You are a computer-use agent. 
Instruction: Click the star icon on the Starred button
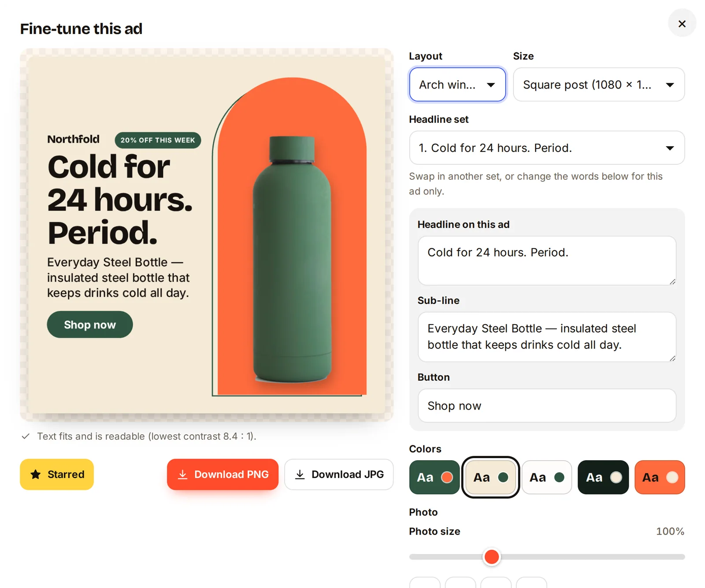[x=36, y=474]
